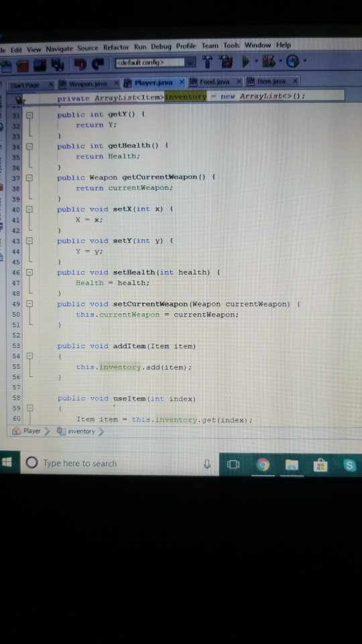The image size is (362, 644).
Task: Click 'this.inventory.add(item);' on line 55
Action: pos(134,367)
